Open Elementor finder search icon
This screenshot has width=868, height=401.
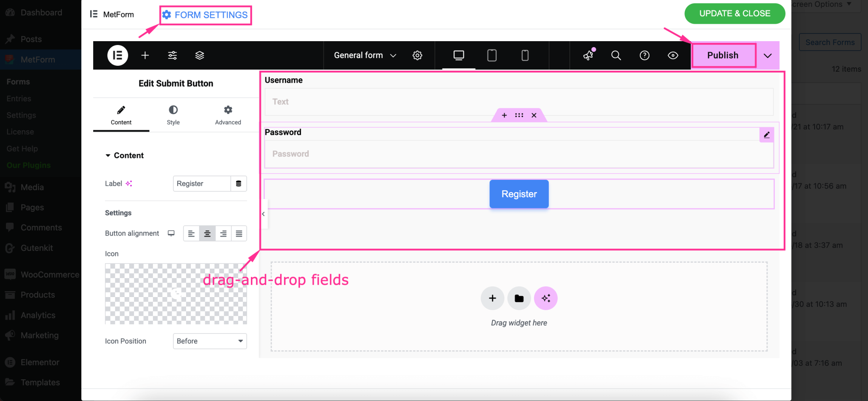click(616, 55)
